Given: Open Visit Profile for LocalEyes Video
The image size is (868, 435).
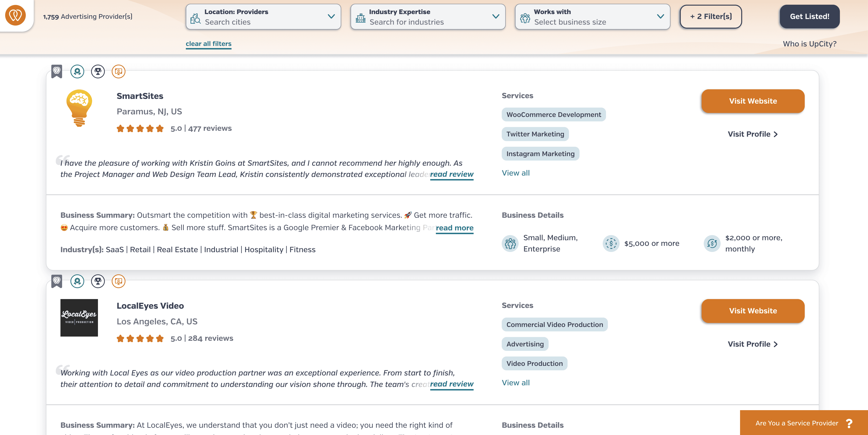Looking at the screenshot, I should [752, 344].
